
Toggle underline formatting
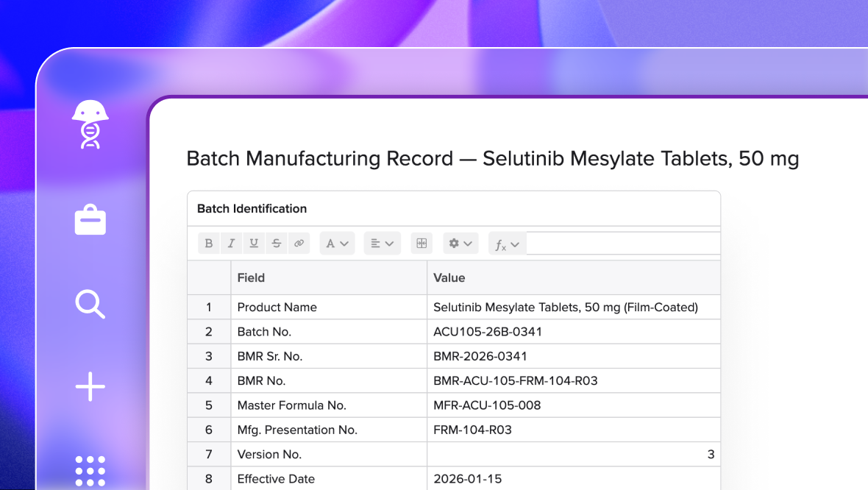point(254,243)
